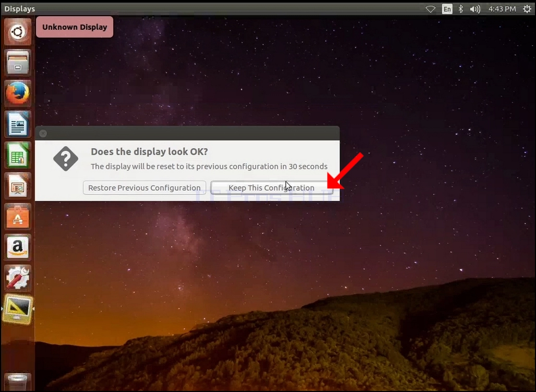Open the network indicator menu
The height and width of the screenshot is (392, 536).
pyautogui.click(x=430, y=9)
